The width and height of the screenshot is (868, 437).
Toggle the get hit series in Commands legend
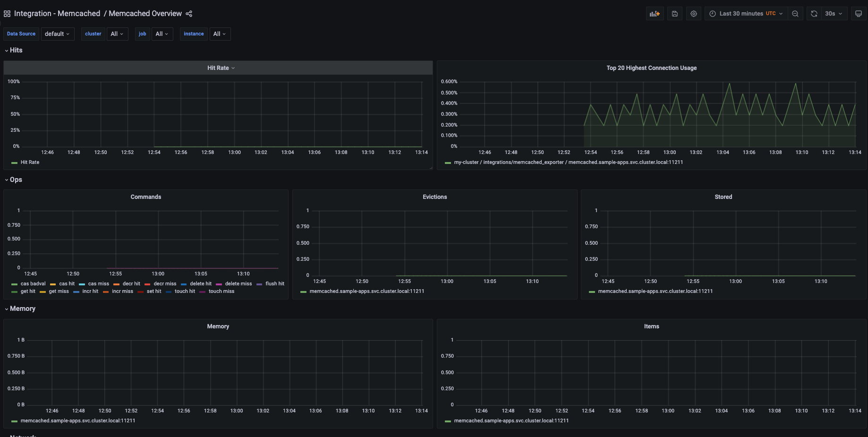tap(28, 291)
